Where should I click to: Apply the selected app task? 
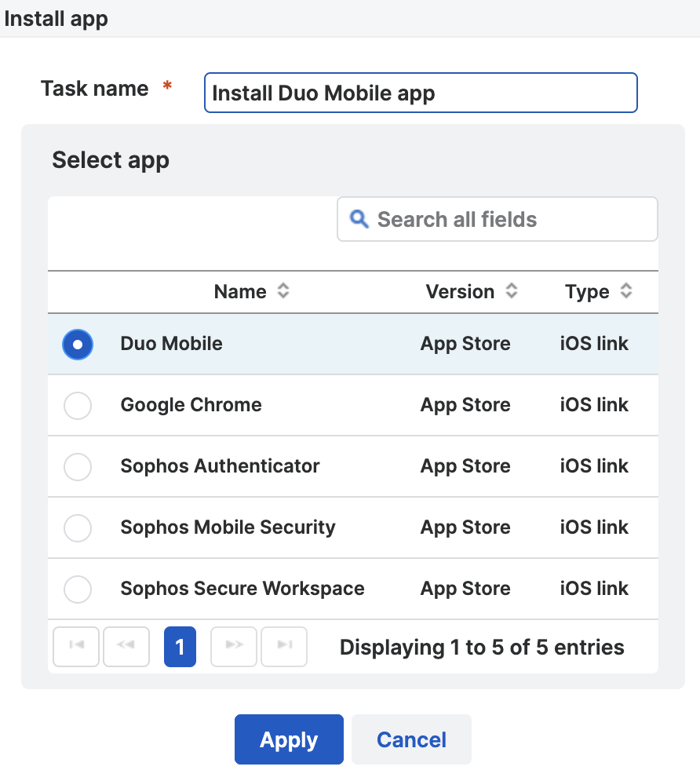(x=289, y=739)
